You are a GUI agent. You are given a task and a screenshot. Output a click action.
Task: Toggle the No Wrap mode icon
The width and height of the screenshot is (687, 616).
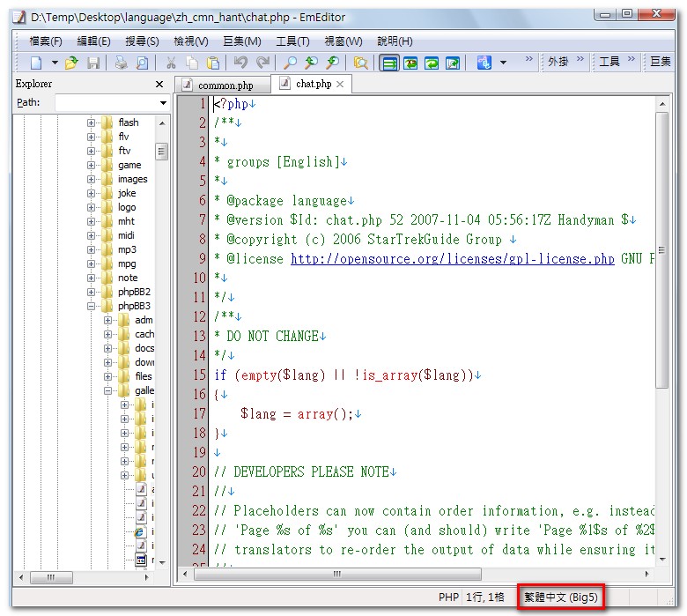389,63
